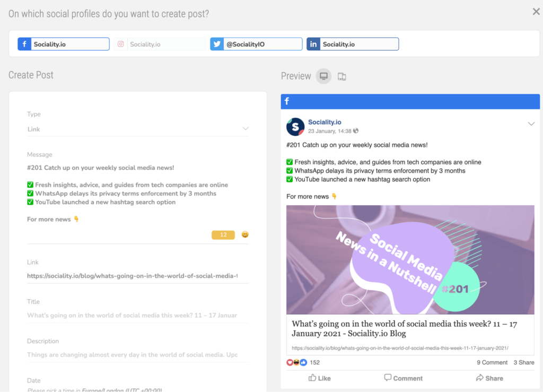Click the Like button in preview
Viewport: 543px width, 392px height.
pyautogui.click(x=319, y=378)
